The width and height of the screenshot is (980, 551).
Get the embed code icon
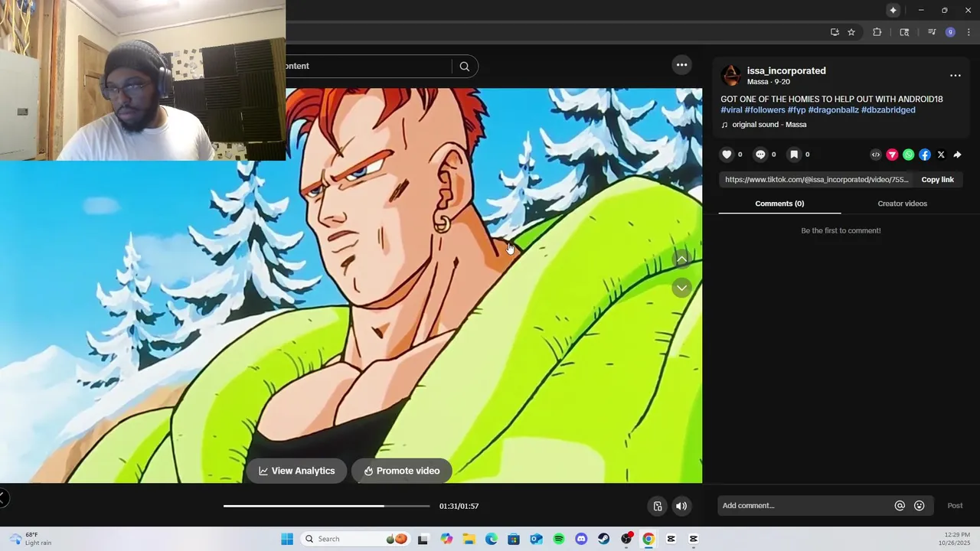pyautogui.click(x=876, y=155)
